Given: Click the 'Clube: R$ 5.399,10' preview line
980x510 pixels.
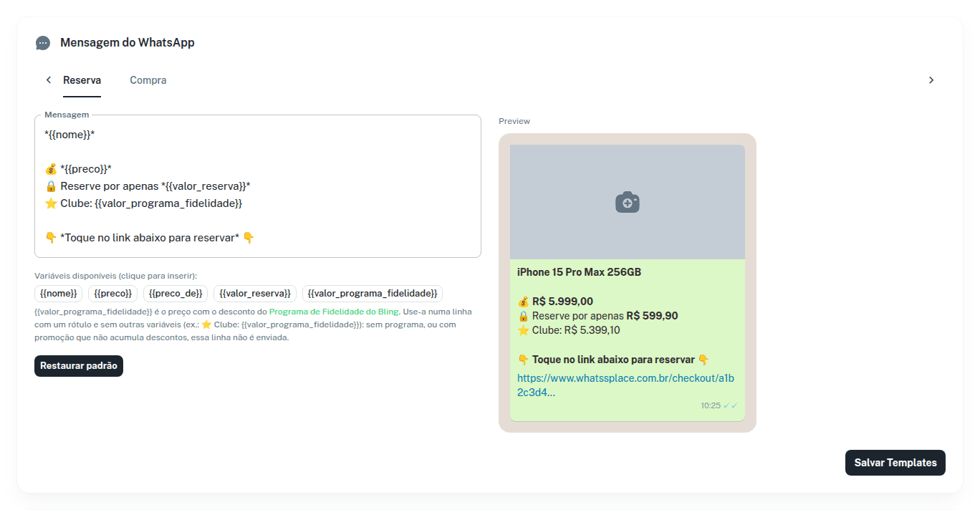Looking at the screenshot, I should pos(569,330).
